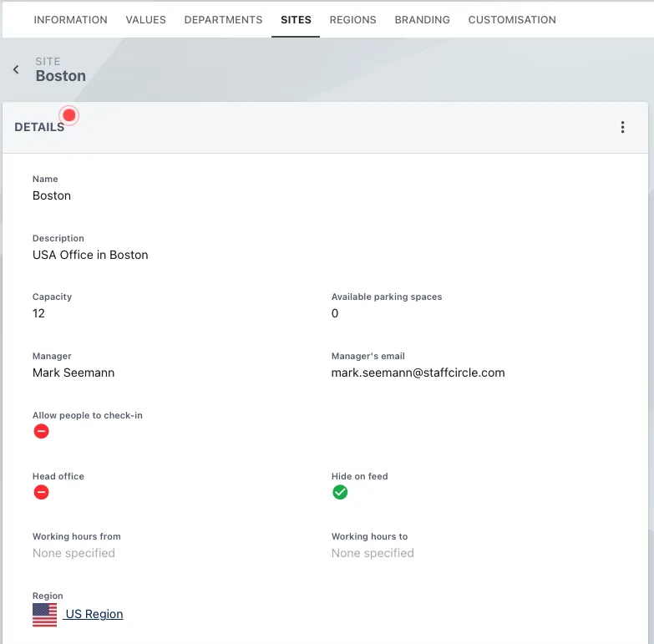Go back using the left chevron arrow

(16, 69)
